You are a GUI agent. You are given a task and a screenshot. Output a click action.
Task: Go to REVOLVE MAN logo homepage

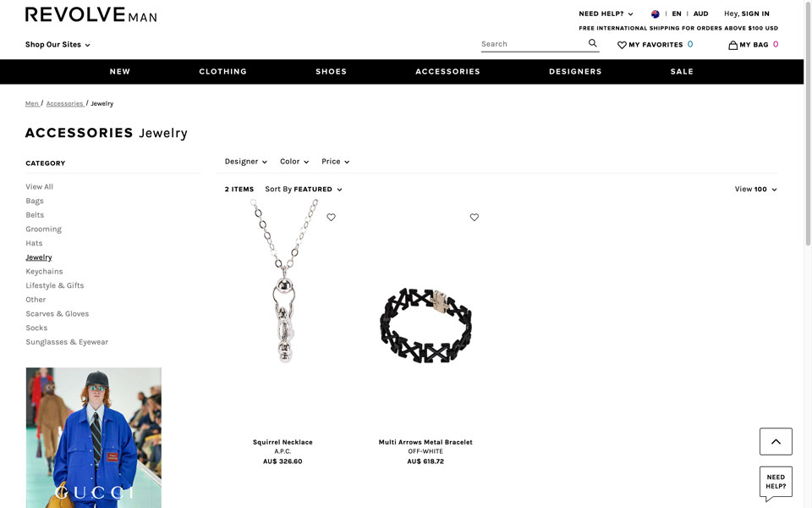91,15
